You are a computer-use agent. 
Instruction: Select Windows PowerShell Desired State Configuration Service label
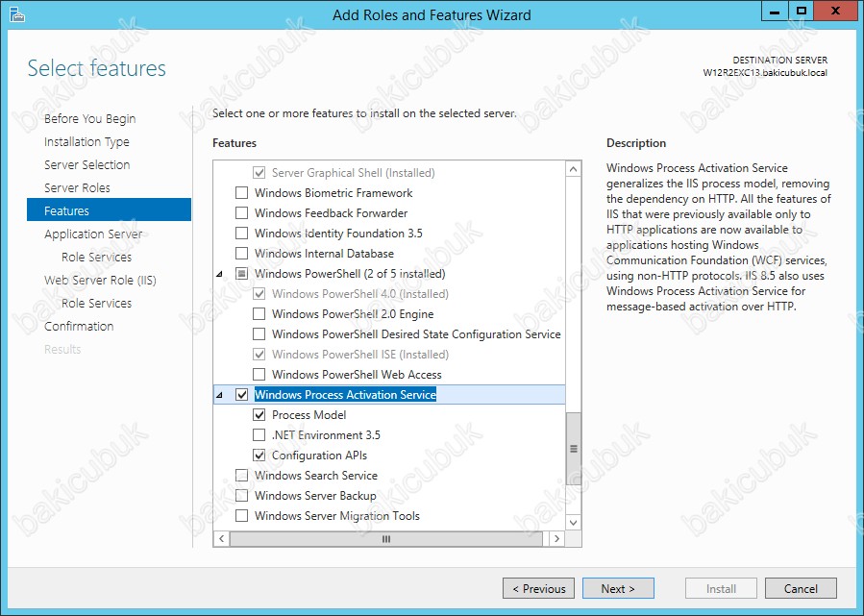point(416,334)
